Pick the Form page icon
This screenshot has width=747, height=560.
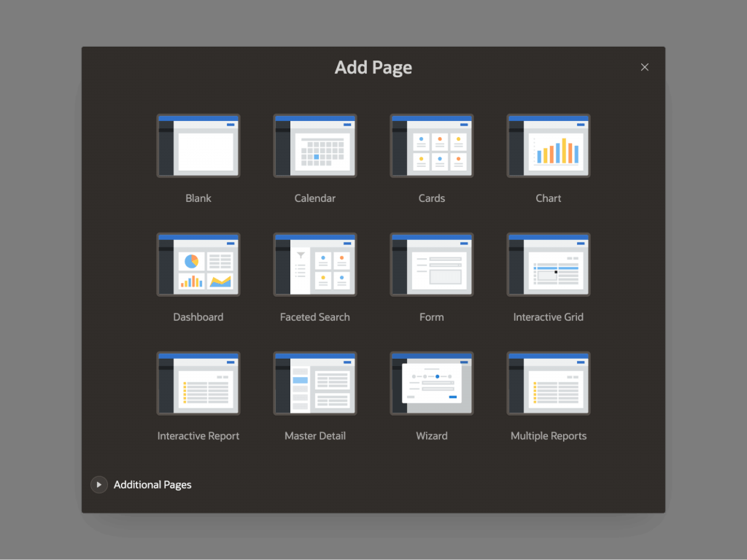pos(432,265)
